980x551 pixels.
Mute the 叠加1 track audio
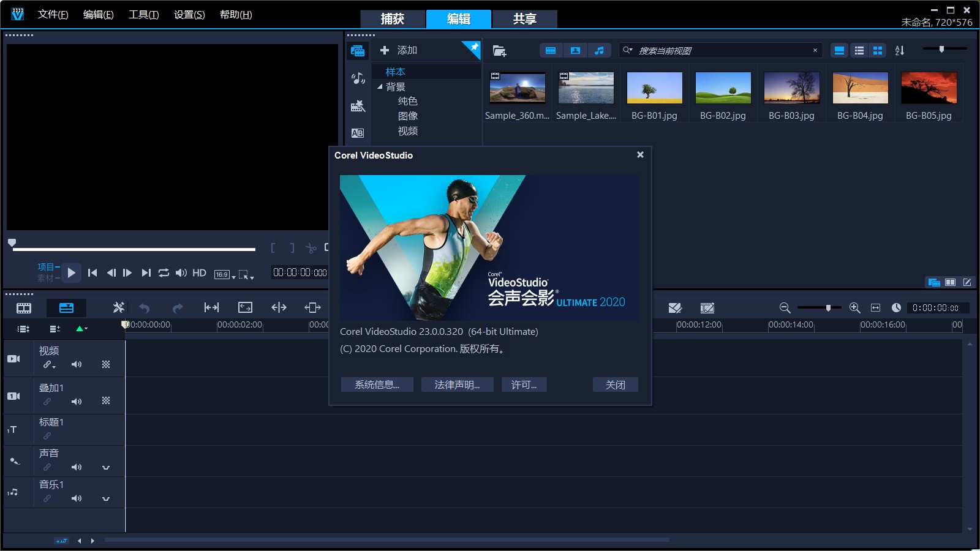point(77,402)
